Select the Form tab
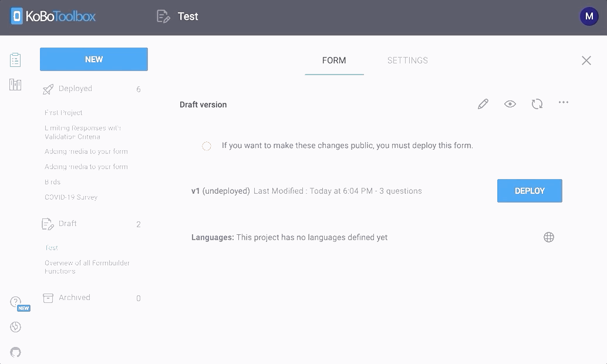The image size is (607, 364). tap(334, 60)
